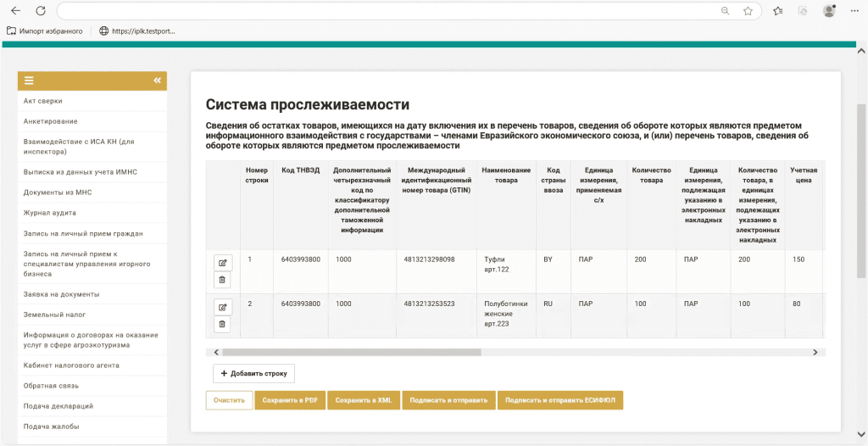Image resolution: width=868 pixels, height=446 pixels.
Task: Click GTIN value 4813213253523
Action: [429, 304]
